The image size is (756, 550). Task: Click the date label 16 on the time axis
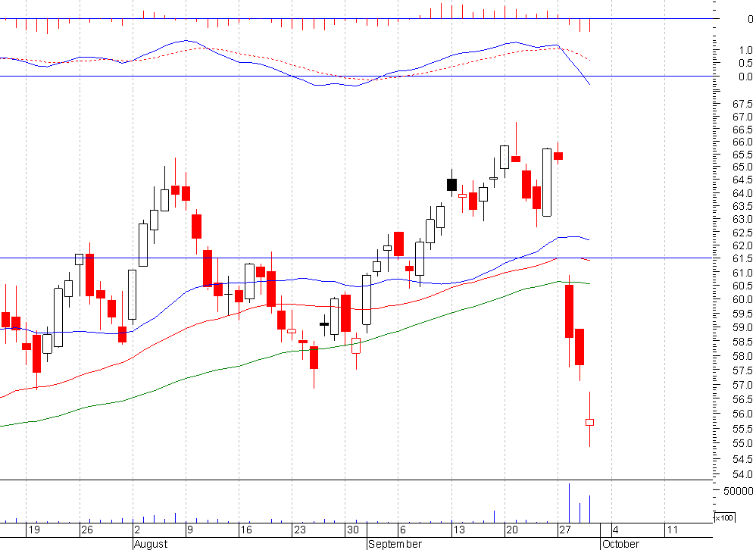[x=246, y=530]
